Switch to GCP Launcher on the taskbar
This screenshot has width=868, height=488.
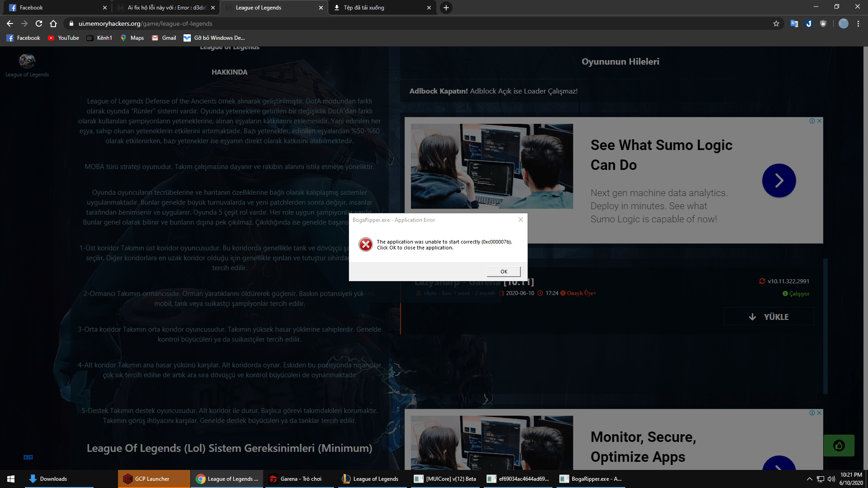(154, 479)
